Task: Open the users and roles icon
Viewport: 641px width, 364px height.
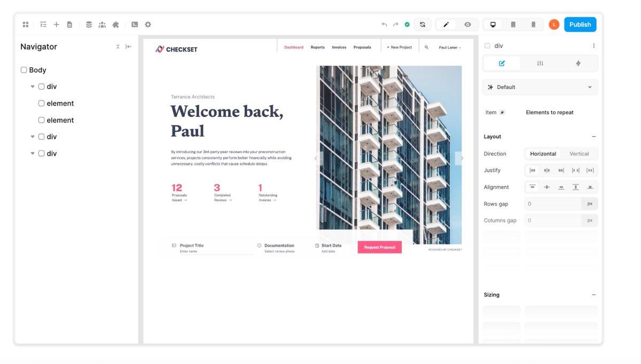Action: coord(102,25)
